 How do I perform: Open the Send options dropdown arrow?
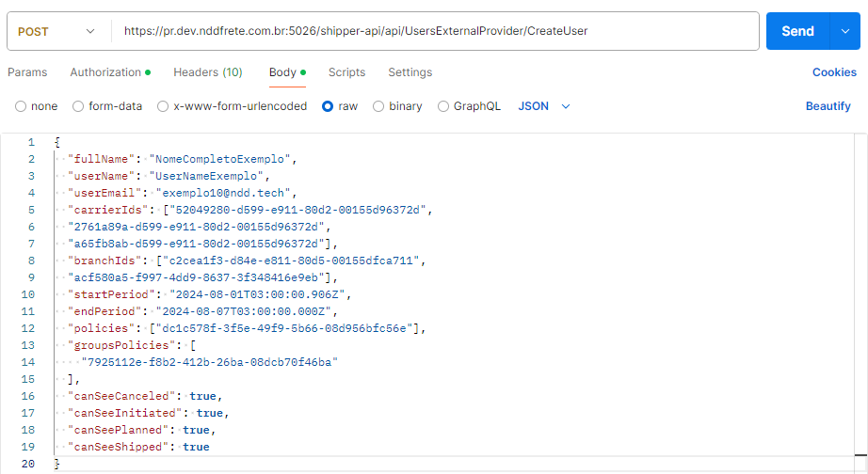click(x=844, y=31)
